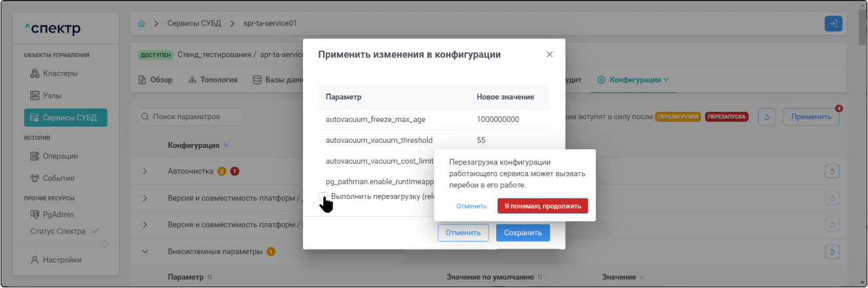This screenshot has width=868, height=288.
Task: Click the home icon in the breadcrumb
Action: [142, 24]
